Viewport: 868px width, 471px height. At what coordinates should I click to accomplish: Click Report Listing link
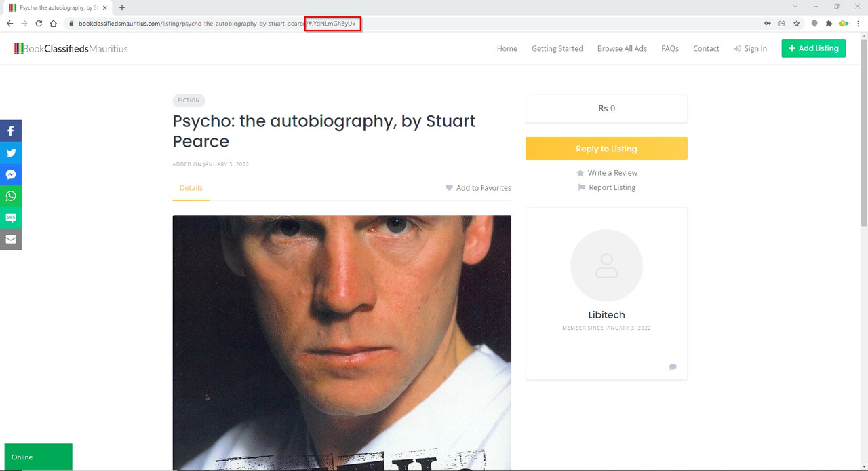click(x=607, y=187)
